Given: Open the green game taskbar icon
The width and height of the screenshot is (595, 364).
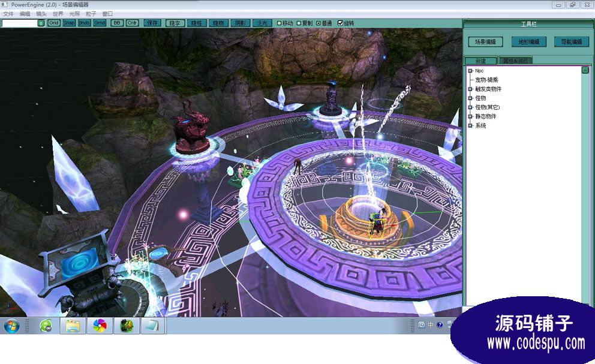Looking at the screenshot, I should (x=127, y=326).
